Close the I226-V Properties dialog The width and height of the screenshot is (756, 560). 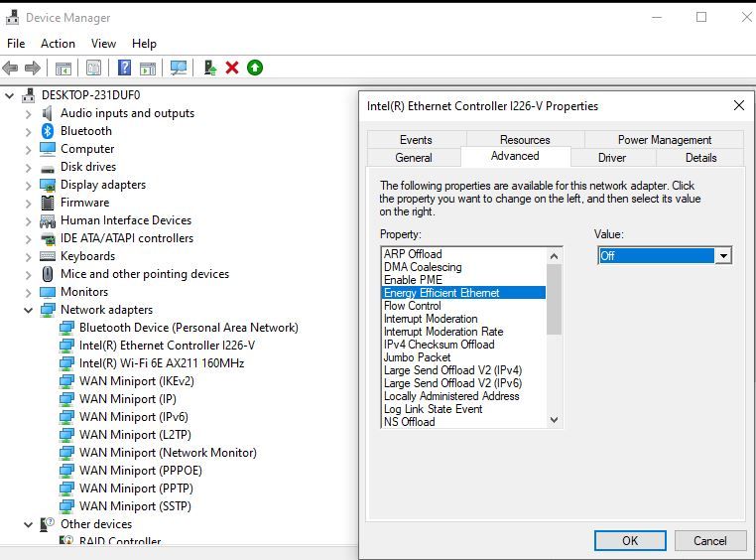click(739, 105)
